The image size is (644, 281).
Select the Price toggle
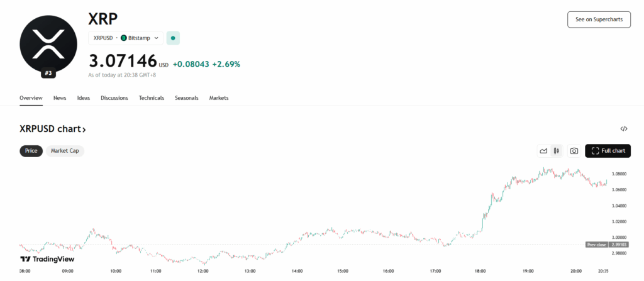[31, 151]
